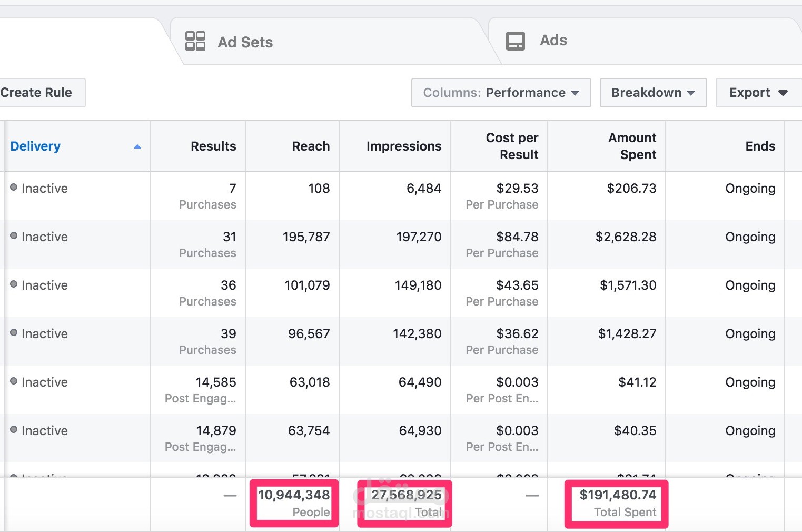Click the inactive status dot for the $1,571.30 row
Screen dimensions: 802x532
pyautogui.click(x=14, y=284)
